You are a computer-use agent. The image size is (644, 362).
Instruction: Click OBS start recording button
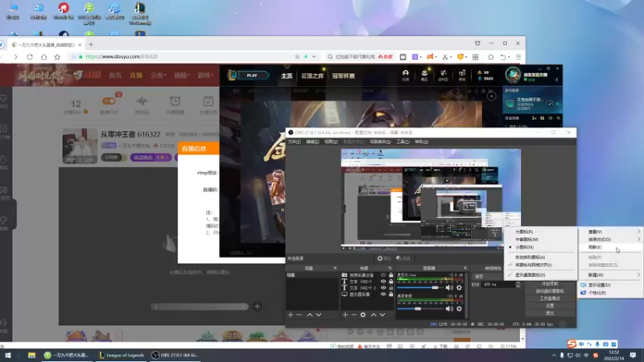pos(550,284)
